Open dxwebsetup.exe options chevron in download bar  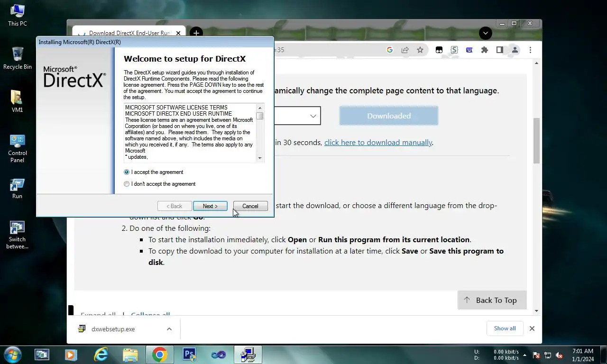[x=169, y=329]
